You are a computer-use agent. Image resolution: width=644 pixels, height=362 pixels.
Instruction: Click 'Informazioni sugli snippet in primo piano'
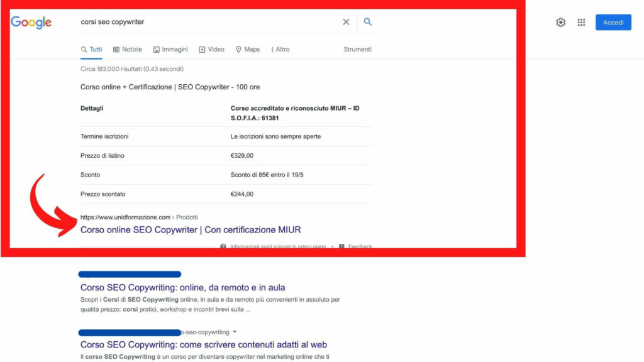pos(277,246)
